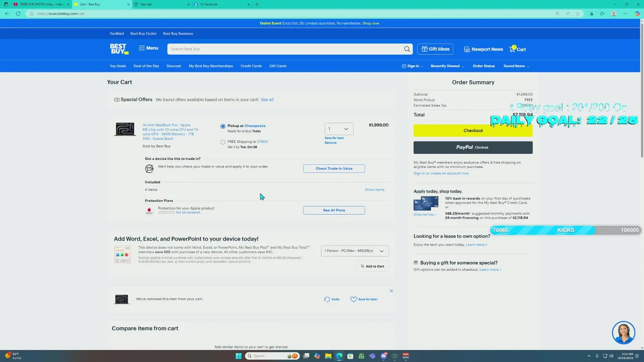Click Not yet reviewed link
Image resolution: width=644 pixels, height=362 pixels.
(x=188, y=213)
